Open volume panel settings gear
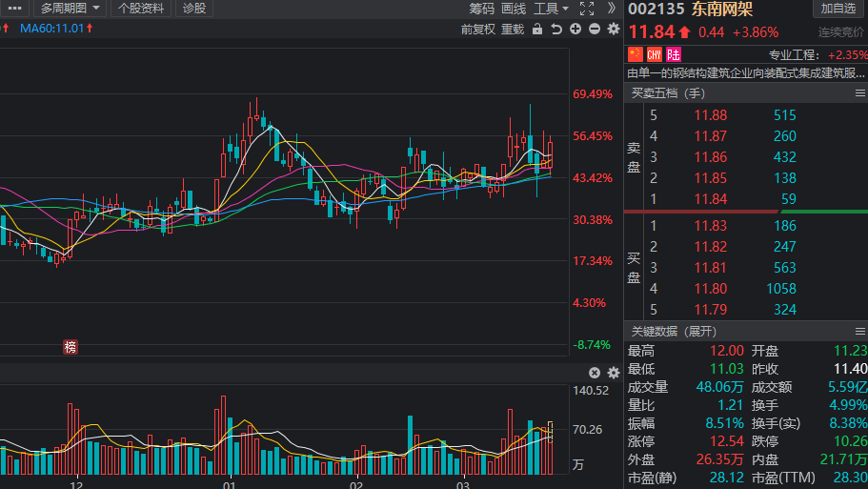Viewport: 868px width, 489px height. pyautogui.click(x=613, y=373)
